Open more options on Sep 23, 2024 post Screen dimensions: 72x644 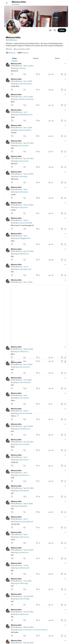coord(65,64)
